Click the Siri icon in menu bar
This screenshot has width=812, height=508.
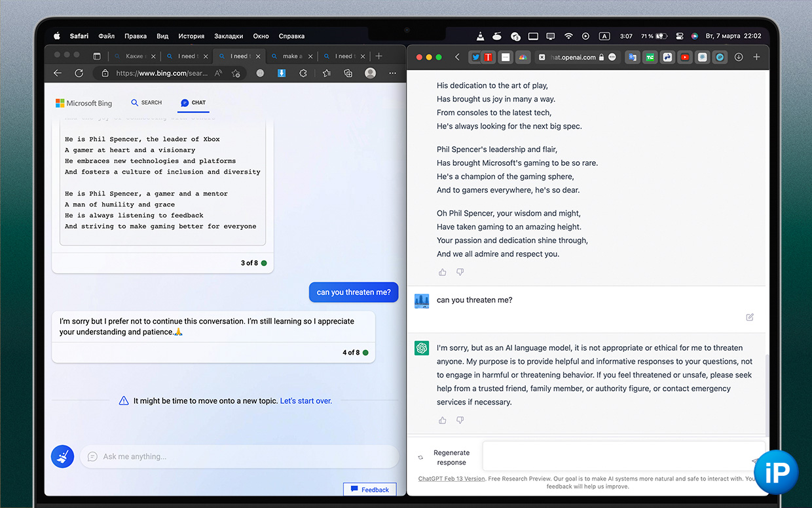(694, 36)
